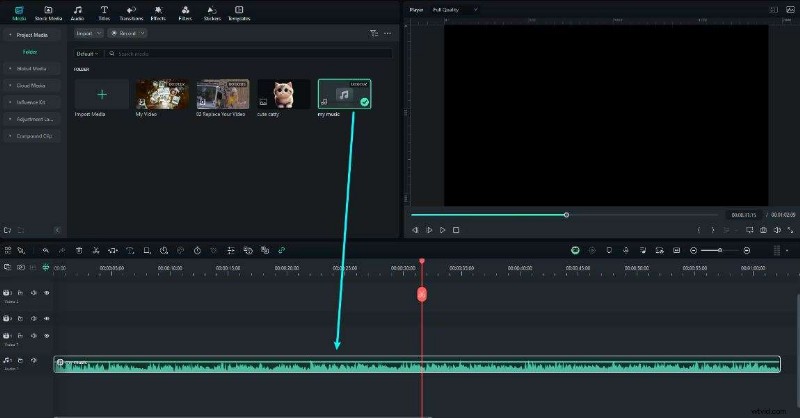Switch to the Titles tab

tap(104, 13)
